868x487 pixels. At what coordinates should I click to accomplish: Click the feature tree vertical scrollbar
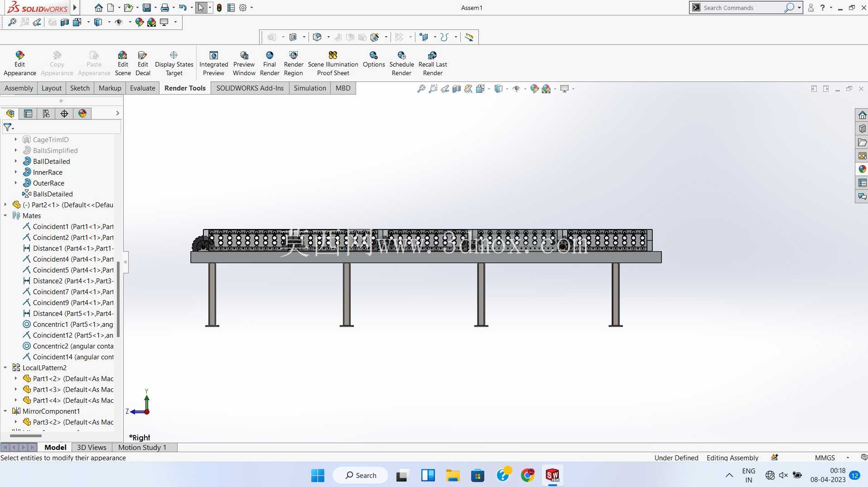(118, 299)
